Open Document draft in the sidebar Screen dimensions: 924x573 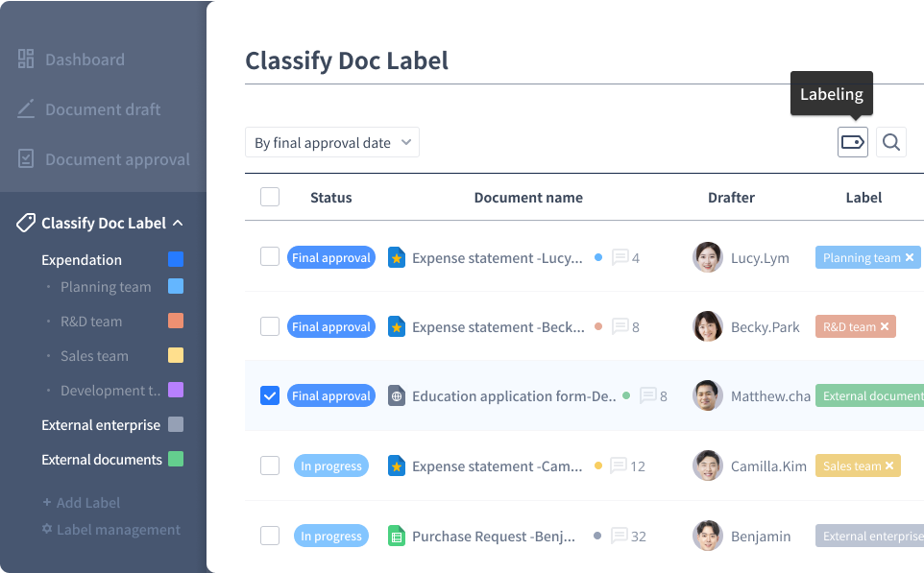tap(102, 109)
